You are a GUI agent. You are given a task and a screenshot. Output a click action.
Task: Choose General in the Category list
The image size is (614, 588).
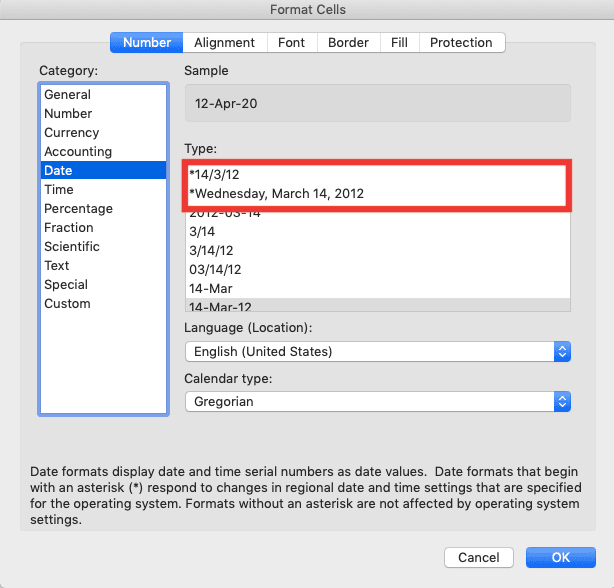tap(103, 94)
